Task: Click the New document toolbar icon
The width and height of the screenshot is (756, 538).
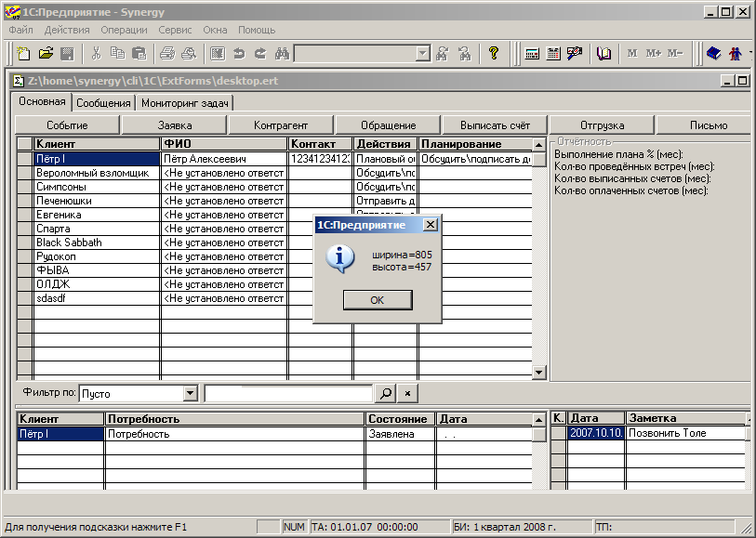Action: (23, 54)
